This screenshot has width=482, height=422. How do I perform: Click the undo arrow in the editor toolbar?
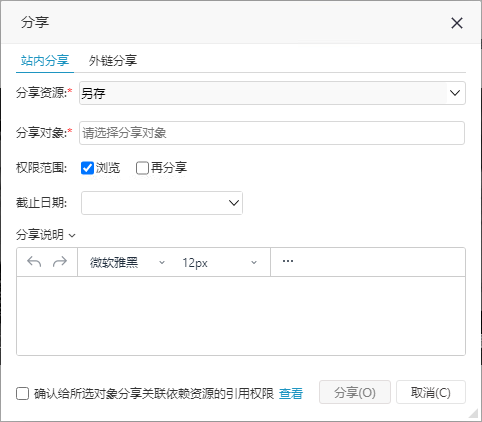pos(34,262)
